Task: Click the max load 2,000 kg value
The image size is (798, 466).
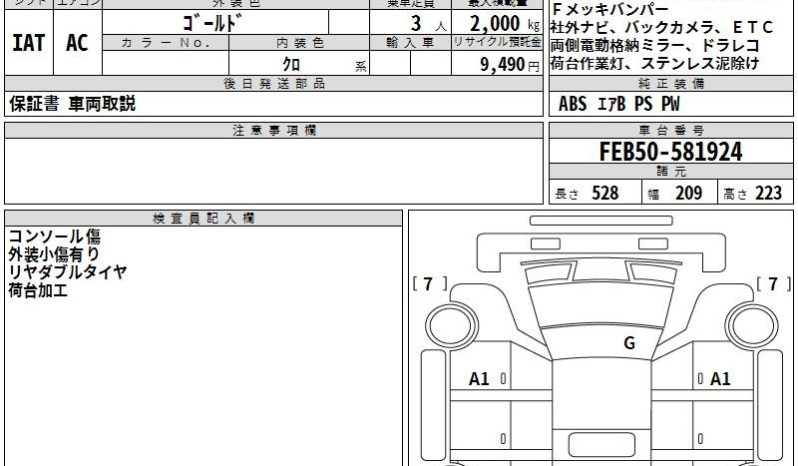Action: tap(504, 23)
